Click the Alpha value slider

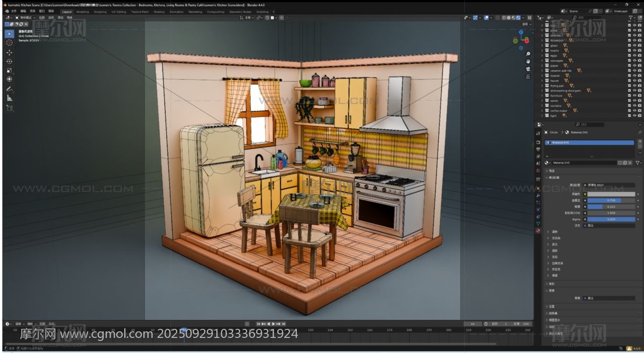611,219
